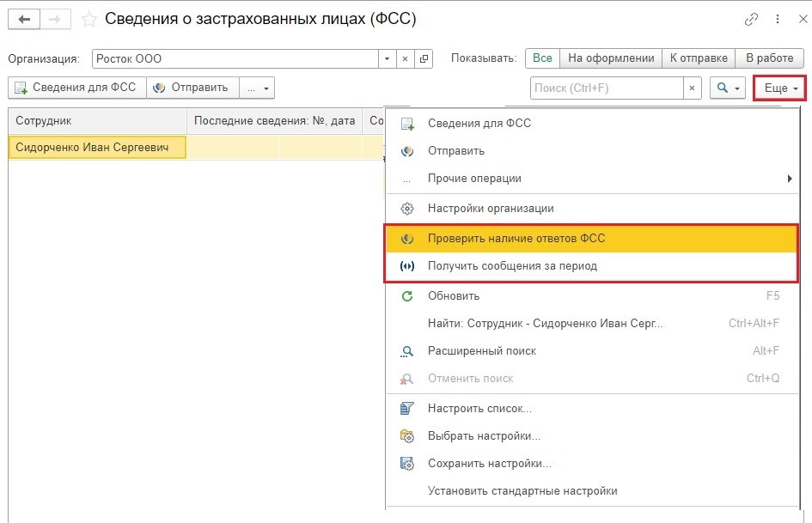Open the organization dropdown list arrow
Image resolution: width=812 pixels, height=523 pixels.
point(387,59)
